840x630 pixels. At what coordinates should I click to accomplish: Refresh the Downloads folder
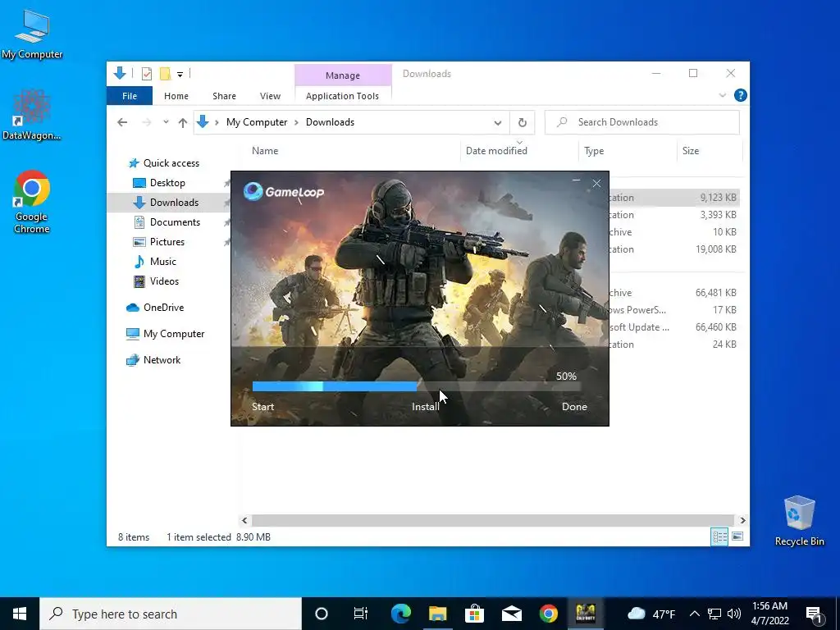pyautogui.click(x=523, y=123)
